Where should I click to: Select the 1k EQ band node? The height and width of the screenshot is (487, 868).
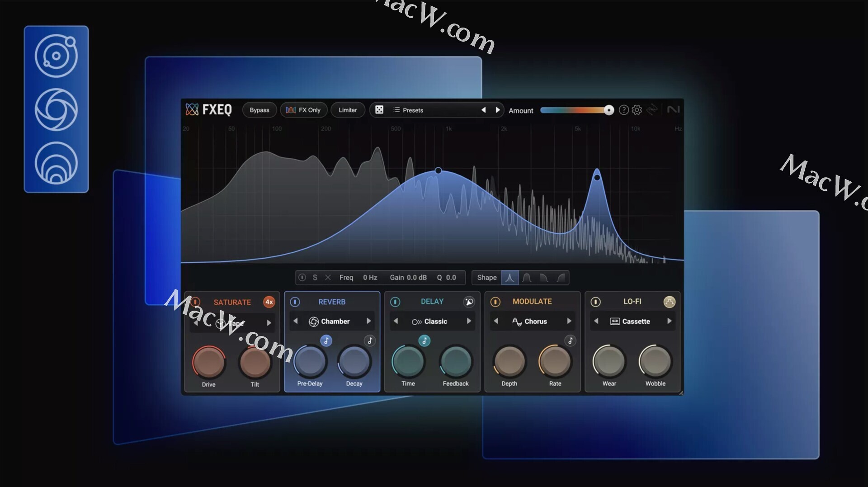pos(438,170)
